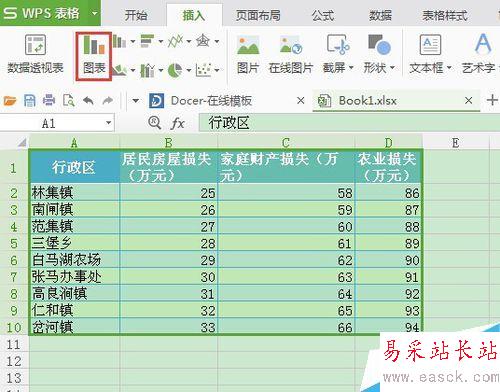This screenshot has width=500, height=392.
Task: Select the 插入 ribbon tab
Action: point(193,15)
